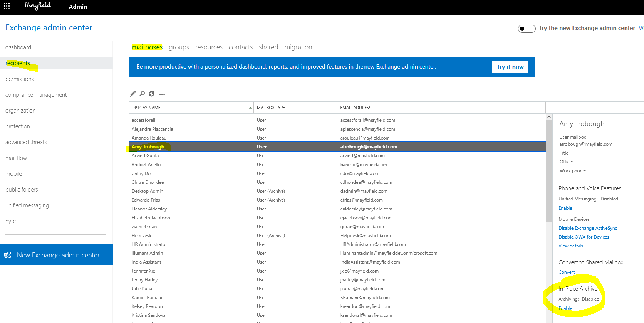The image size is (644, 323).
Task: Select the Illumant Admin row
Action: tap(337, 253)
